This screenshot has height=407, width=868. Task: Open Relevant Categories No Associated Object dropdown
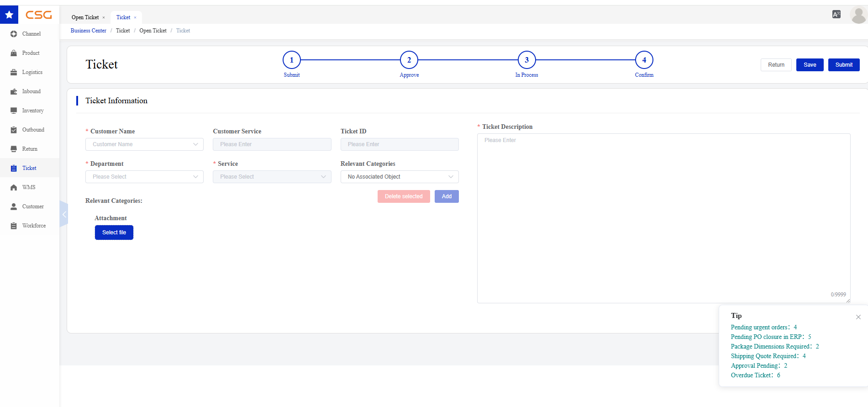(400, 177)
